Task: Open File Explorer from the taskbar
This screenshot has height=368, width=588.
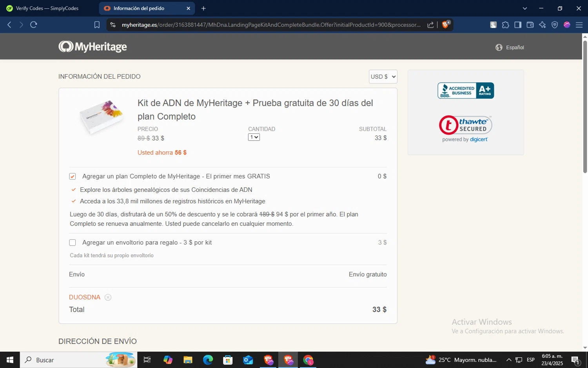Action: point(188,360)
